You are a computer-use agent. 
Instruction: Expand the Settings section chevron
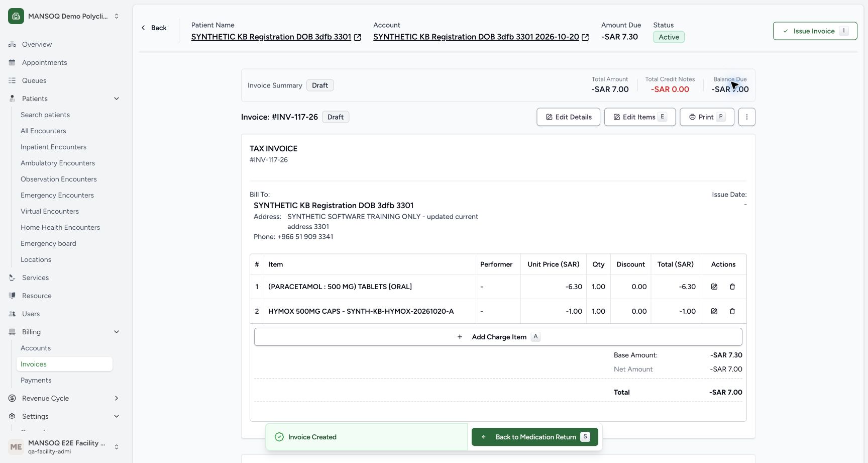point(117,416)
